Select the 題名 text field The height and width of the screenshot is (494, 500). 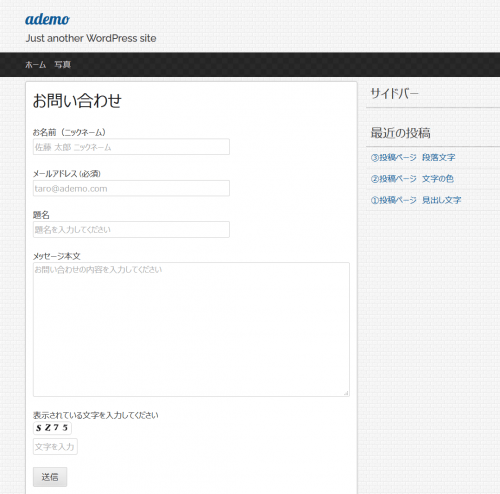[x=131, y=230]
